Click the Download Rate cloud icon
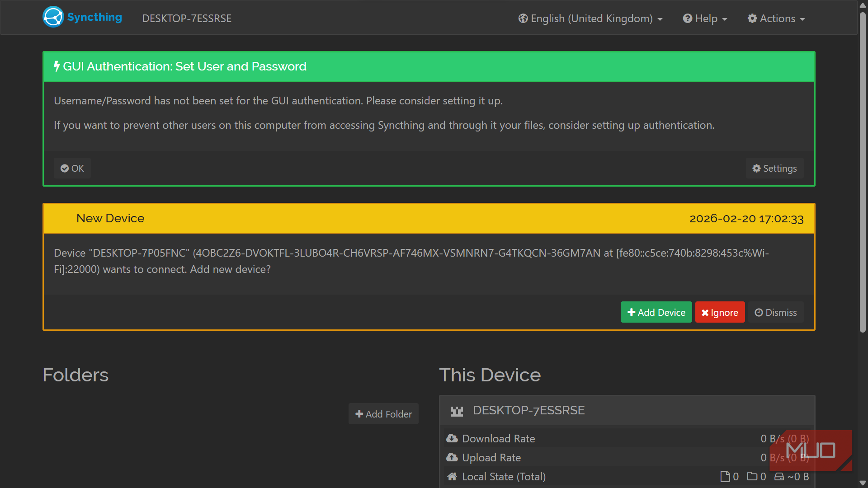 452,438
